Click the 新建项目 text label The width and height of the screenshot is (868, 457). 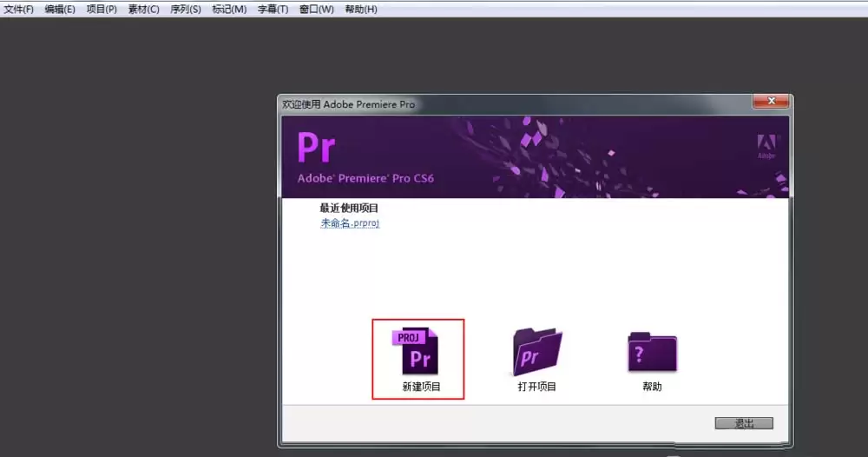point(421,387)
